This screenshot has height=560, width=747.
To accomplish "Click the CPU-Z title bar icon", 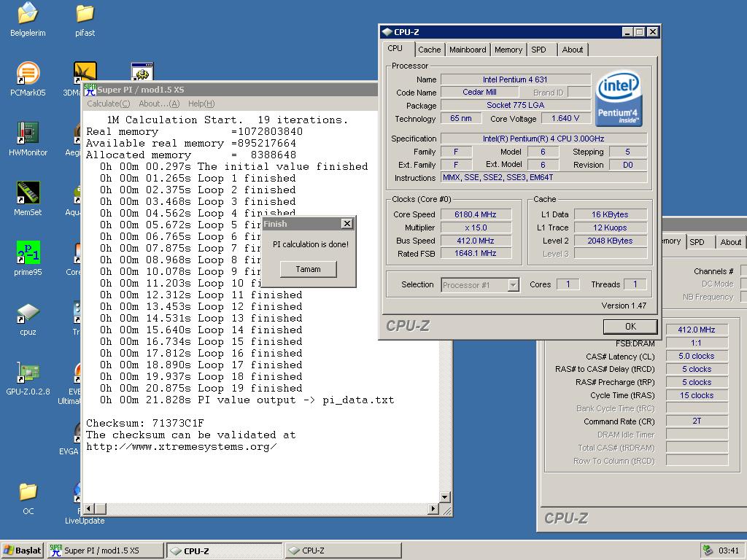I will click(387, 32).
